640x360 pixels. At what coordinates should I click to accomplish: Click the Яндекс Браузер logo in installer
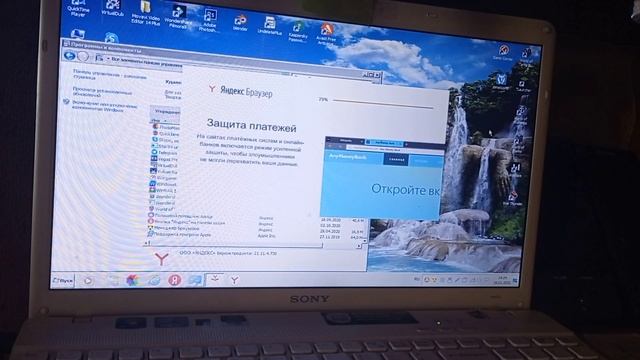click(x=240, y=91)
